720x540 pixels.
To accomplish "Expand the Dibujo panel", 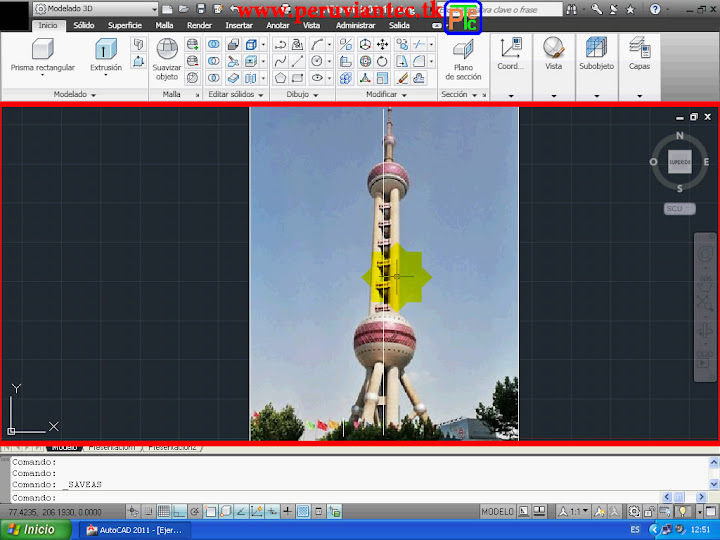I will [302, 94].
